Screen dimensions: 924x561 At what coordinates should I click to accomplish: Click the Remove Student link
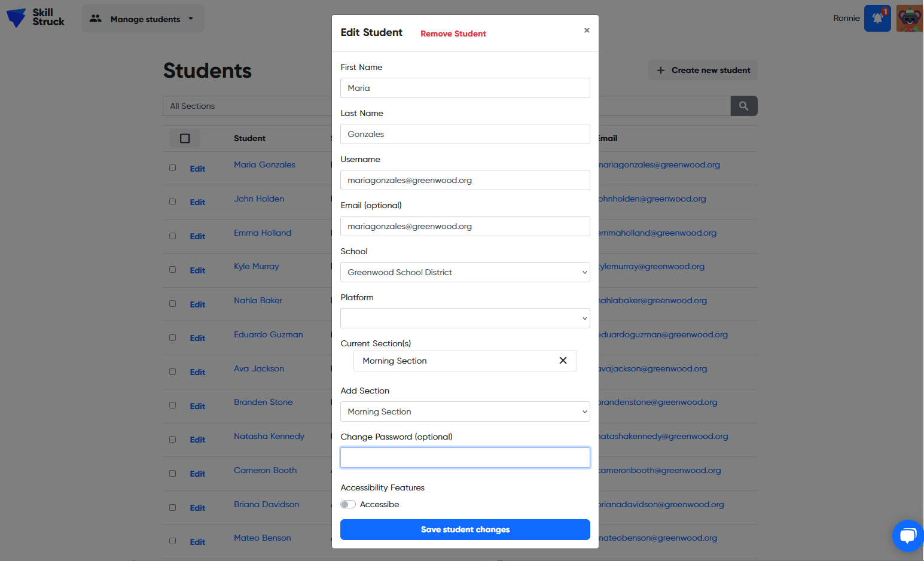(x=453, y=33)
